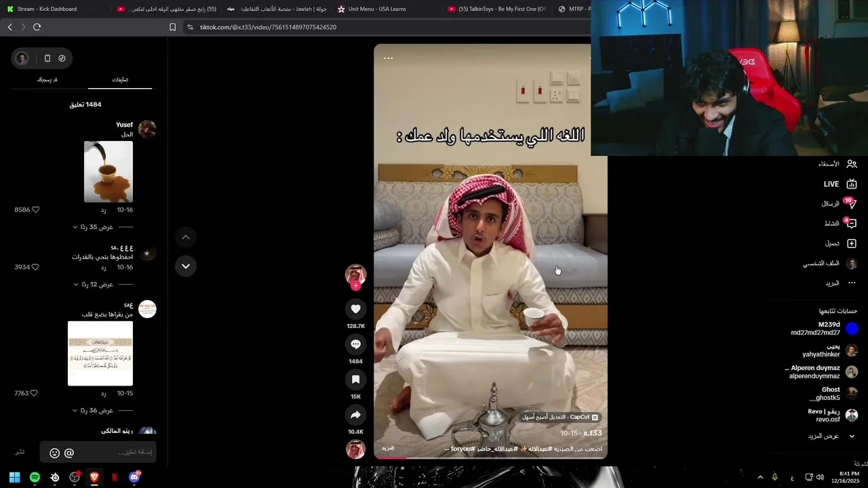868x488 pixels.
Task: Open Alperen duymaz followed account
Action: pos(822,372)
